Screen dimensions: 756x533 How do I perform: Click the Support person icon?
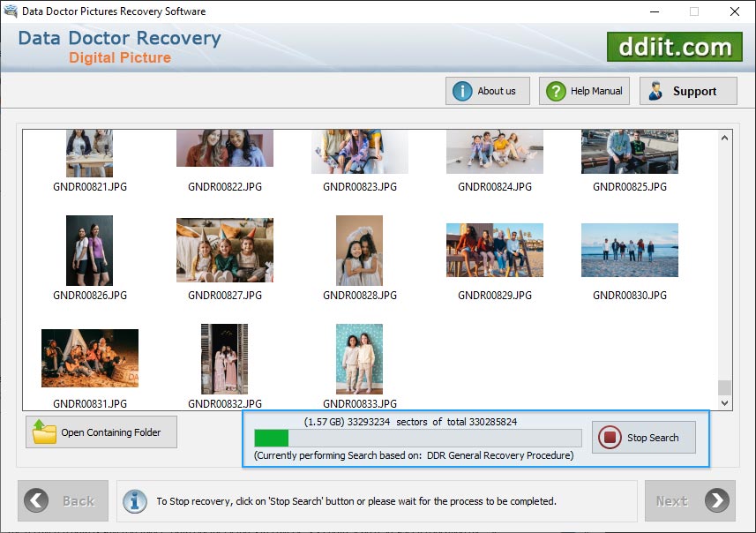[655, 90]
